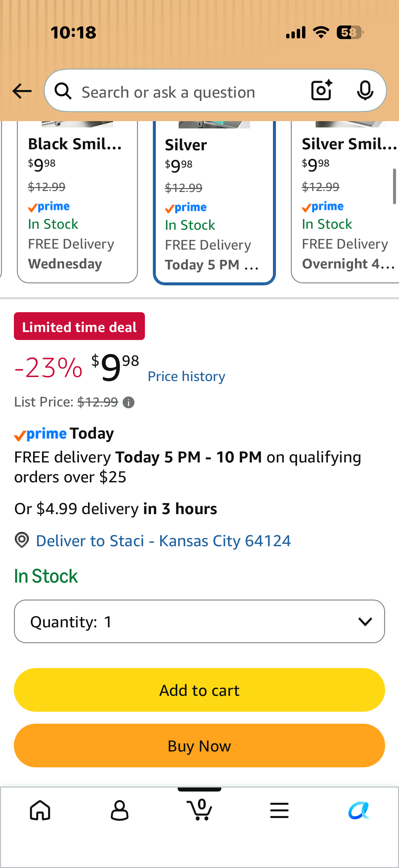Tap the back arrow icon
This screenshot has width=399, height=868.
point(22,91)
